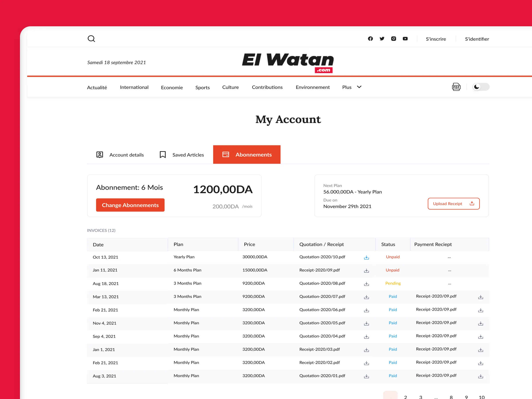Screen dimensions: 532x399
Task: Open the S'identifier login link
Action: click(x=477, y=39)
